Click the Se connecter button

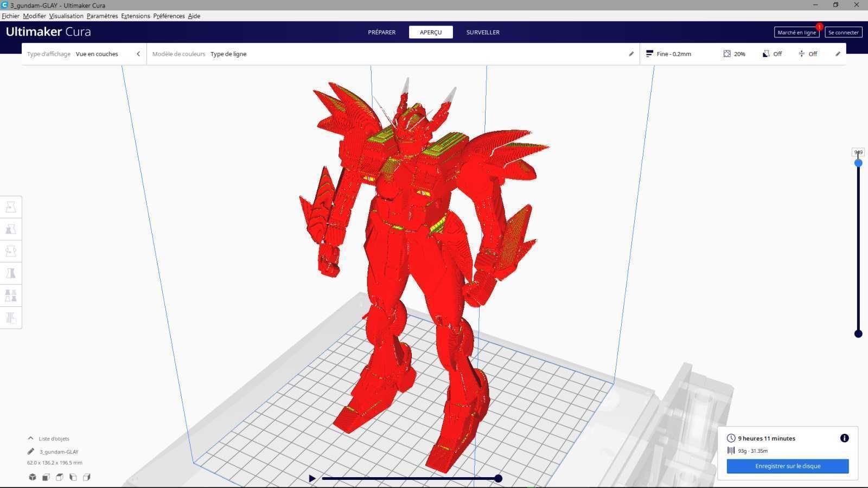click(844, 32)
